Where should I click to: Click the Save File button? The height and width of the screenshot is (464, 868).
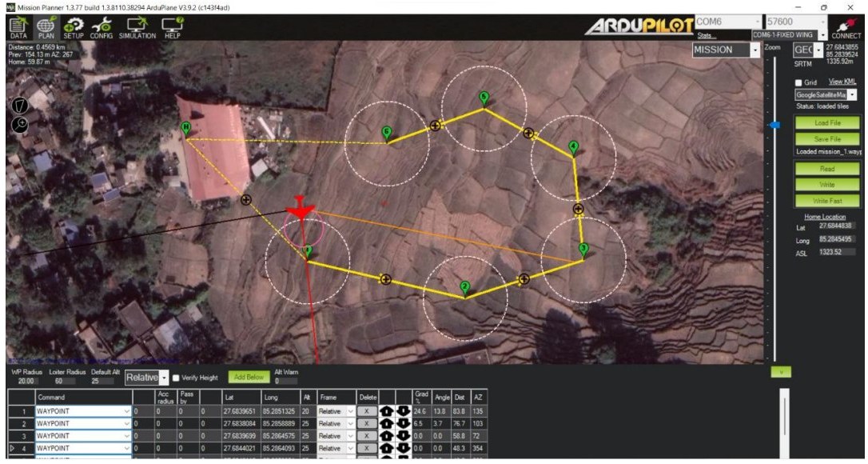point(827,138)
